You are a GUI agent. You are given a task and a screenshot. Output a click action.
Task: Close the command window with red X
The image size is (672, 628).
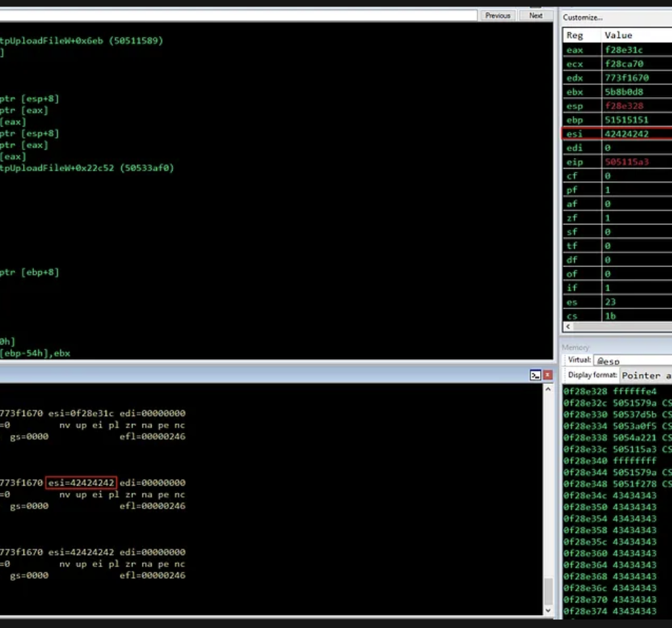click(548, 375)
